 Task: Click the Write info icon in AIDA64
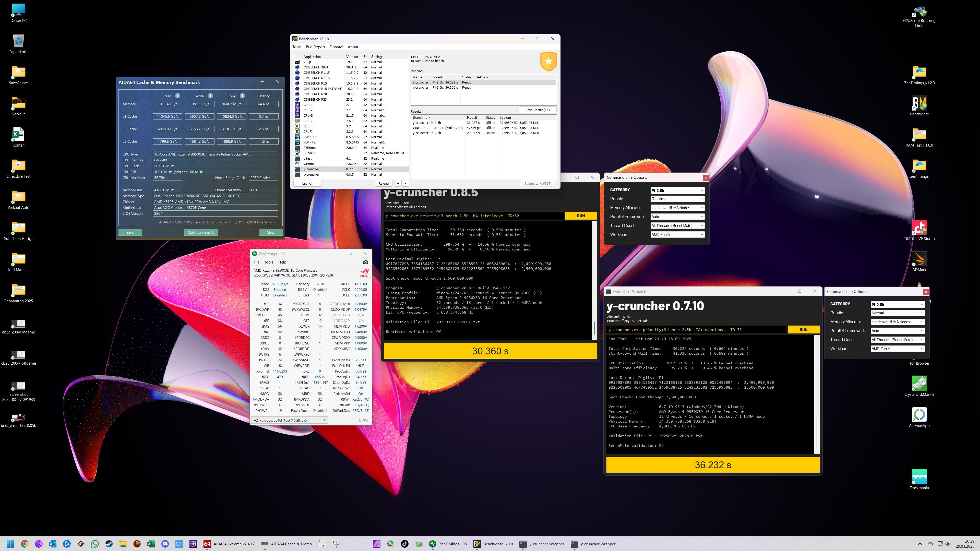pyautogui.click(x=210, y=96)
